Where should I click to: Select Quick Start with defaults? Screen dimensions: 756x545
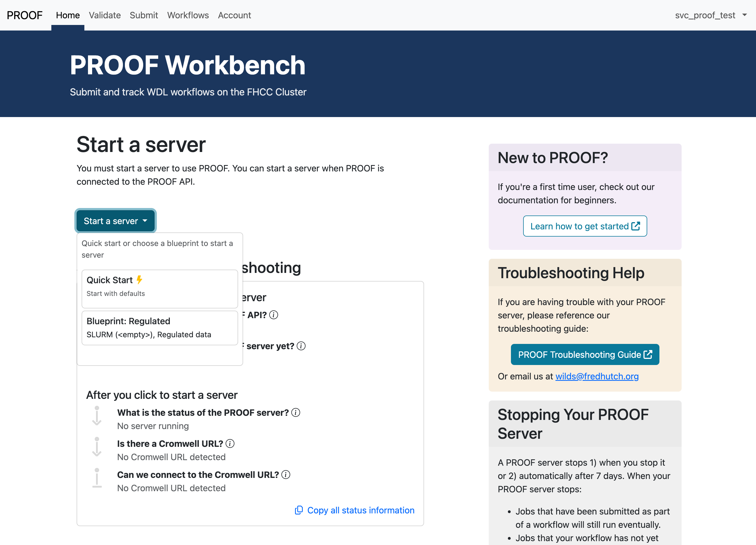coord(160,288)
